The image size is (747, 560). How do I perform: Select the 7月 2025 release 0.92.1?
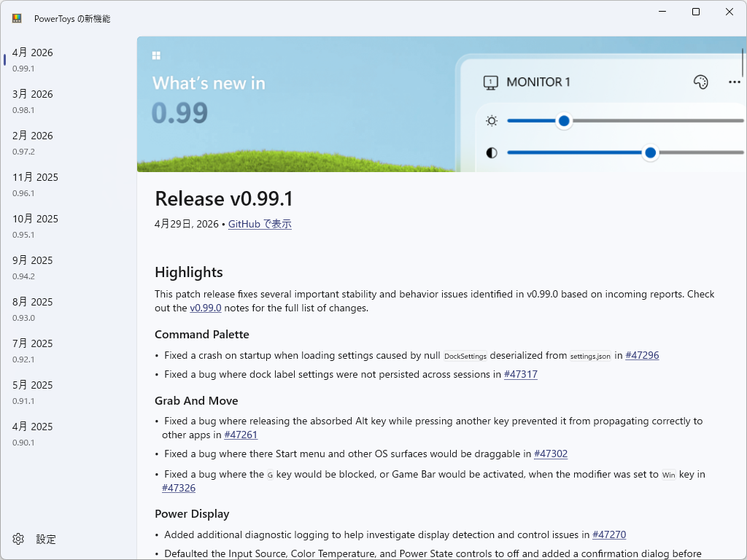pyautogui.click(x=69, y=351)
